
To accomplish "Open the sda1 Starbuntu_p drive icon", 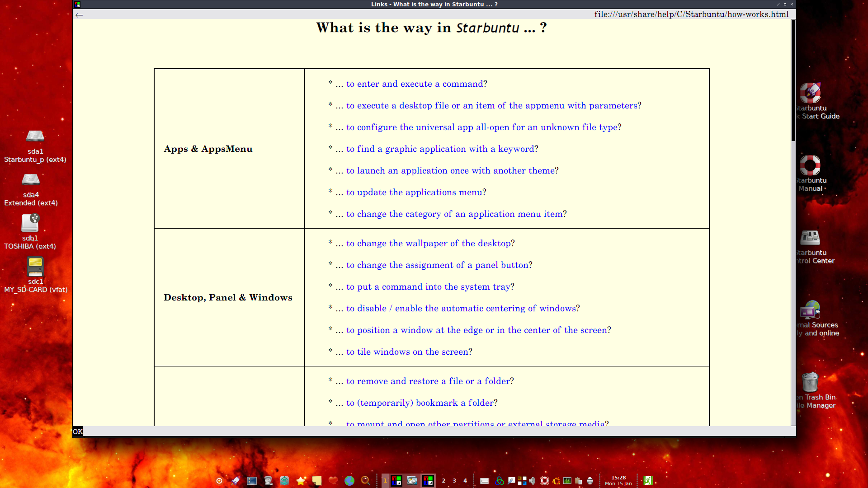I will click(35, 136).
